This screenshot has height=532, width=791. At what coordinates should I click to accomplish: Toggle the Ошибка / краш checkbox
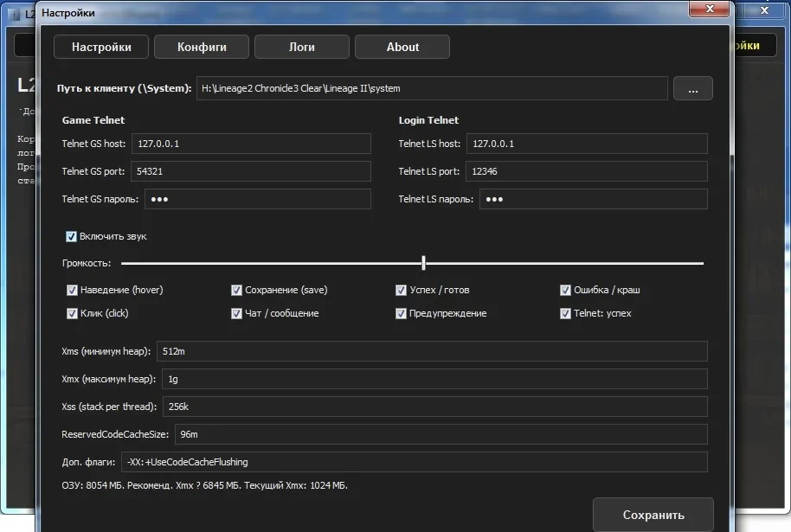[566, 290]
